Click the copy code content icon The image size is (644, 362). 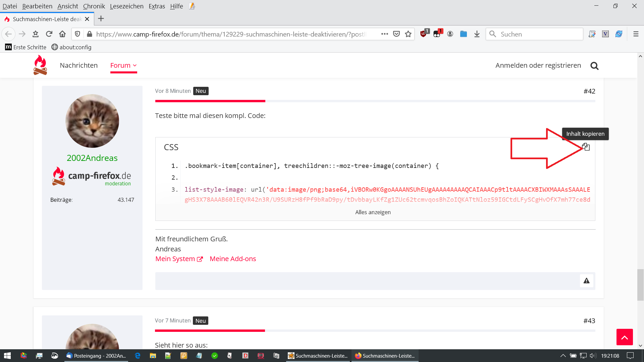[586, 147]
